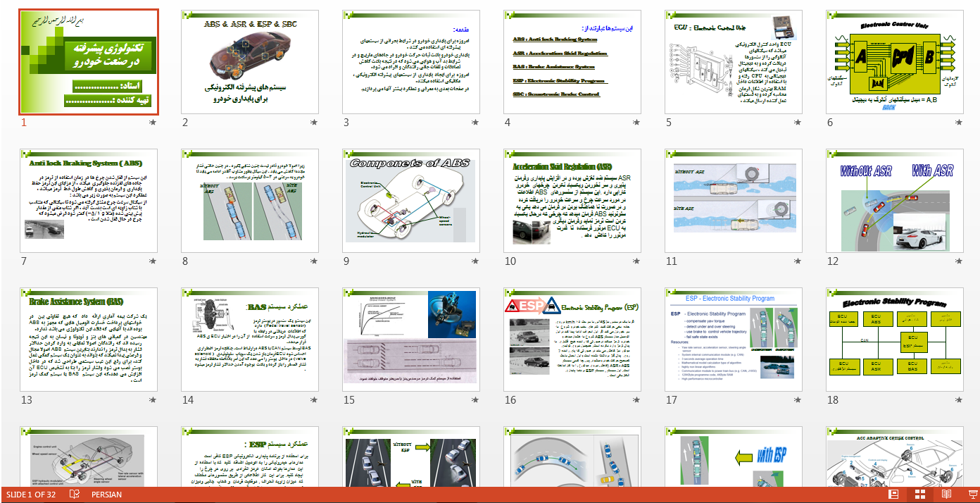Open the spell check icon in status bar
Viewport: 980px width, 503px height.
(x=74, y=495)
